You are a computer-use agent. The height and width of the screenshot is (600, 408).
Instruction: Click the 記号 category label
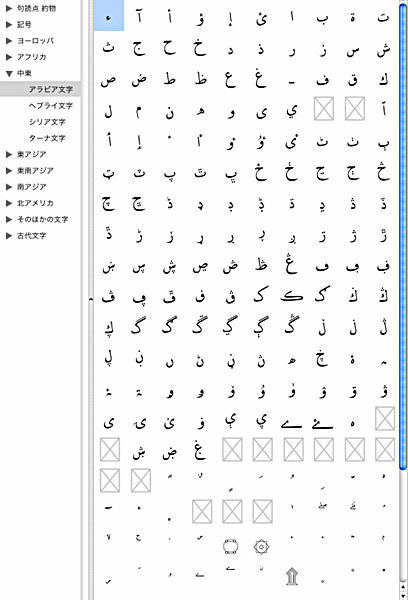24,24
